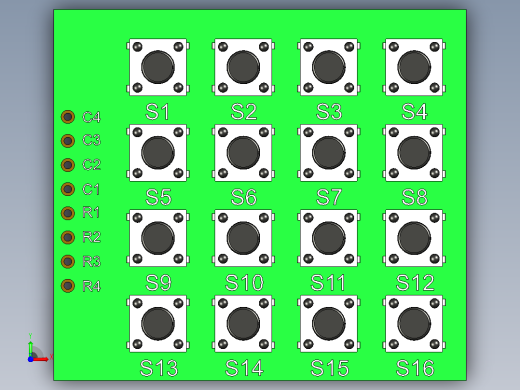Click the S14 text label

(244, 368)
